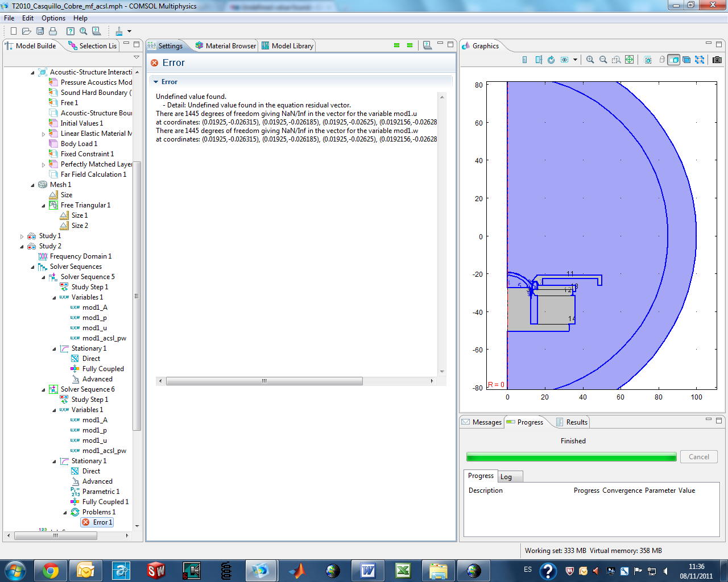
Task: Select the Far Field Calculation 1 node
Action: coord(88,174)
